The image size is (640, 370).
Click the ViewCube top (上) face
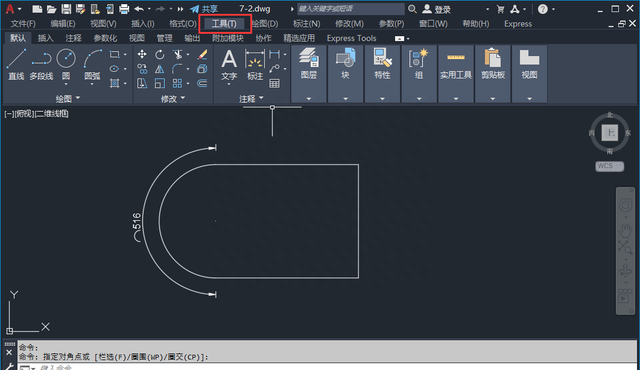[609, 133]
